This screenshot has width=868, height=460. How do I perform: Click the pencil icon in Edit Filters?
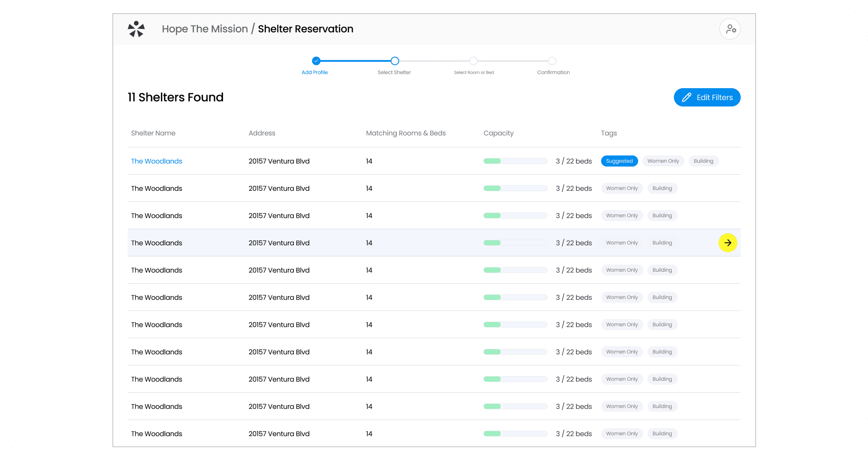click(686, 98)
